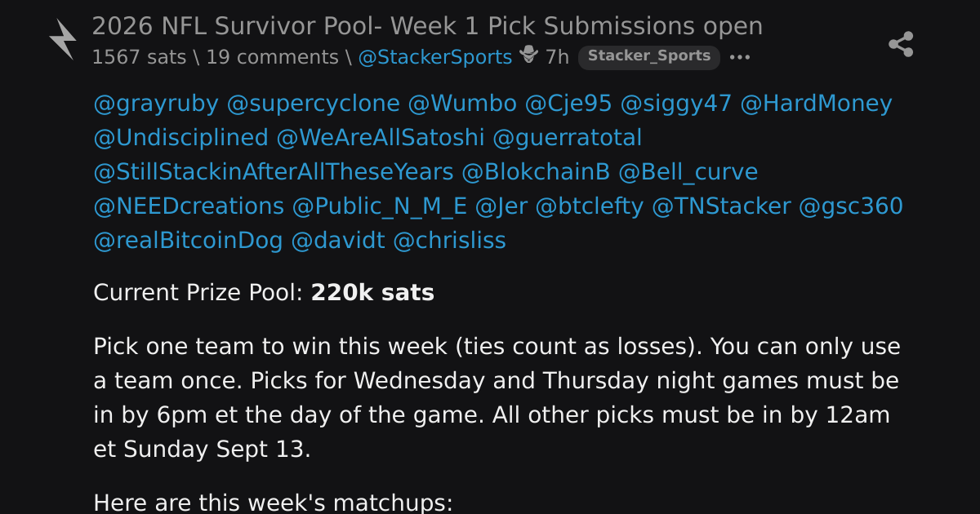
Task: Visit the @chrisliss profile
Action: click(449, 241)
